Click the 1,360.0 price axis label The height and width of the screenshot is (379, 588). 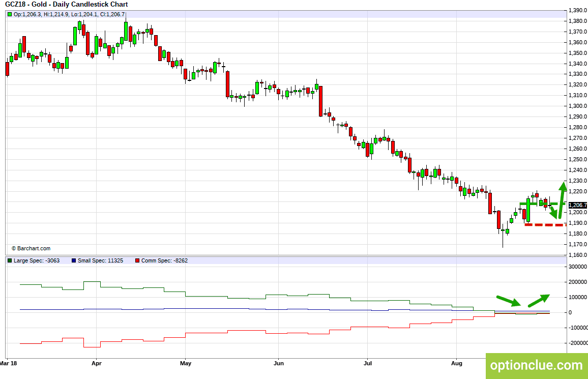(578, 42)
